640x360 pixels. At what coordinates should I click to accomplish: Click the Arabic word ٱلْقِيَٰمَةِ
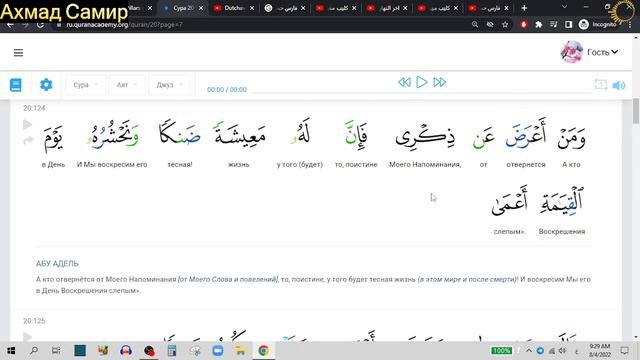tap(562, 201)
